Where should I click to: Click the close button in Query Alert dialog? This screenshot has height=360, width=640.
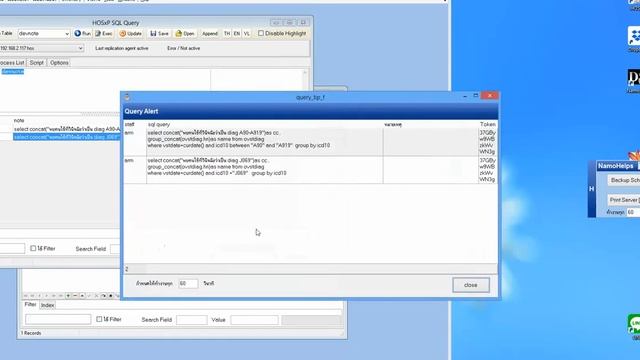(x=471, y=285)
